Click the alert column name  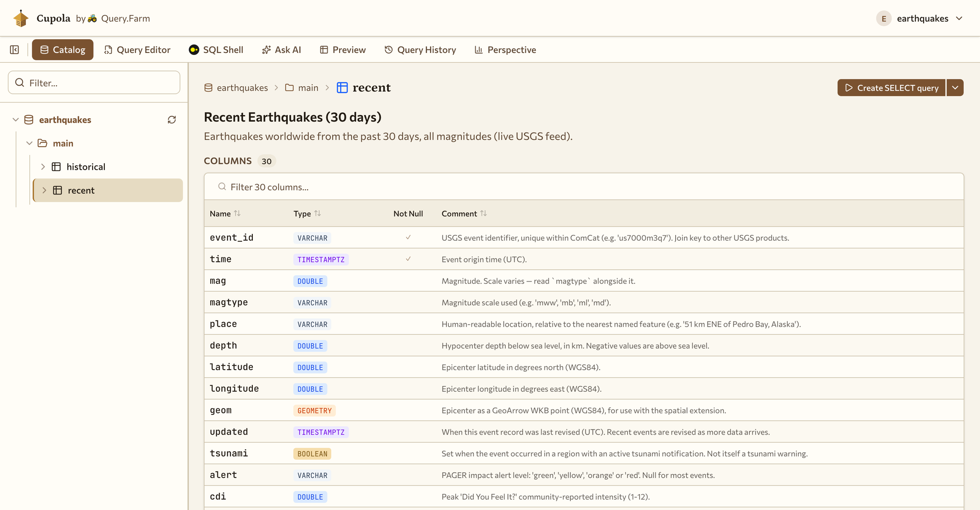[x=223, y=475]
